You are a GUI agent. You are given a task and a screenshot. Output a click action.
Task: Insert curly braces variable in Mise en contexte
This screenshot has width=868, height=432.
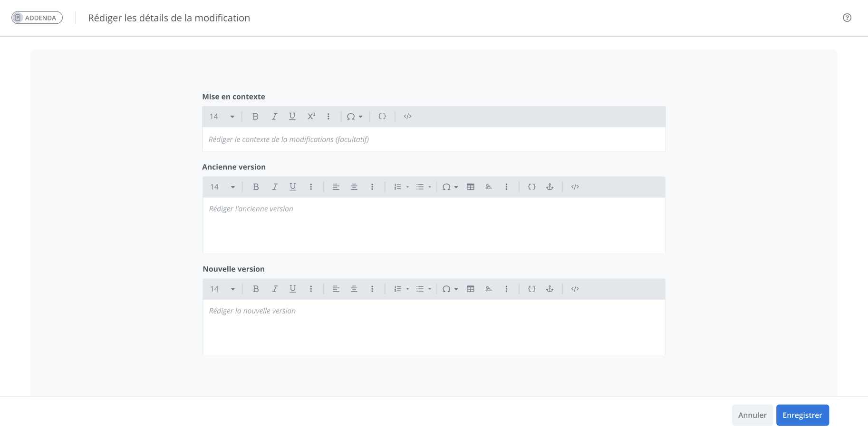click(382, 117)
